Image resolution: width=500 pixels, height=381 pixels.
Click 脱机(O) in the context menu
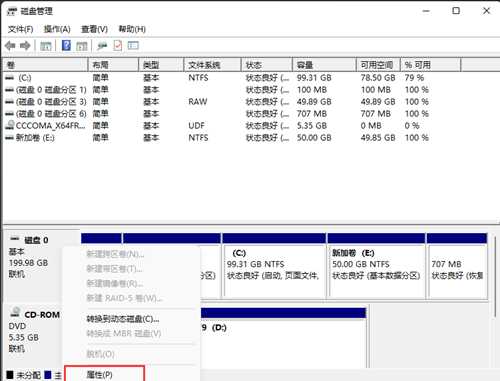click(100, 354)
